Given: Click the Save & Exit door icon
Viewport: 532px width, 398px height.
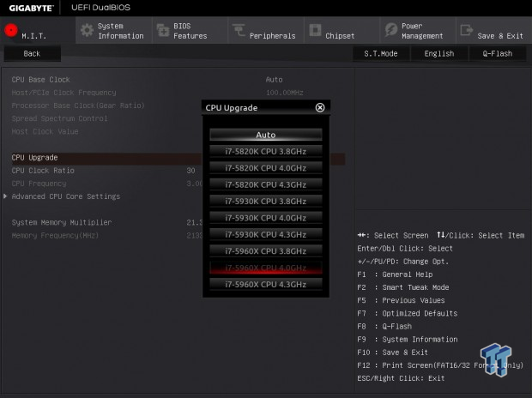Looking at the screenshot, I should [x=467, y=30].
